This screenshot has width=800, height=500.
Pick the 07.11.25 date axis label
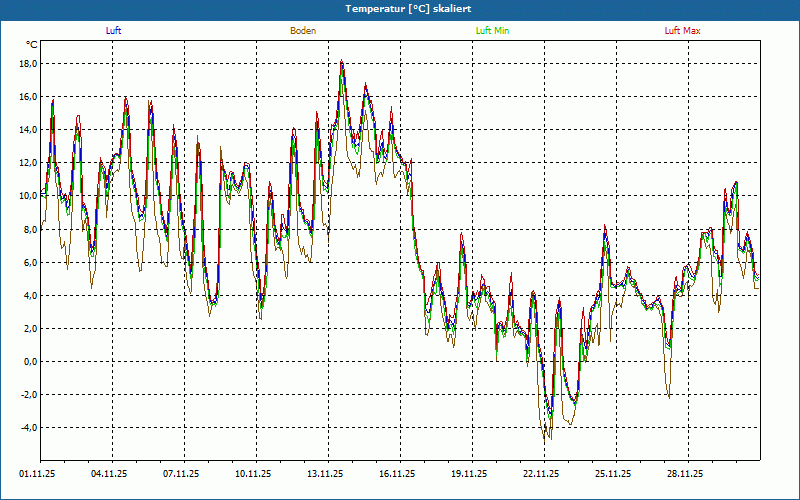click(181, 474)
